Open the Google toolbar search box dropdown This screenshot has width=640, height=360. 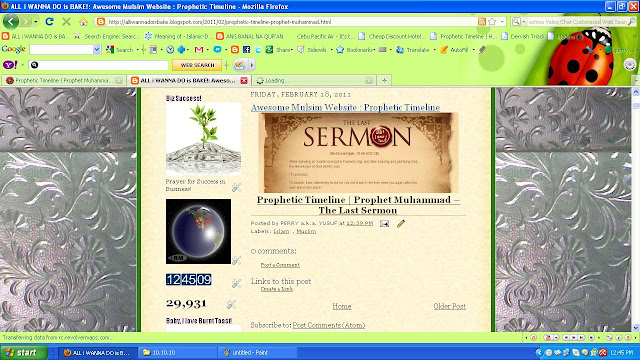point(97,50)
